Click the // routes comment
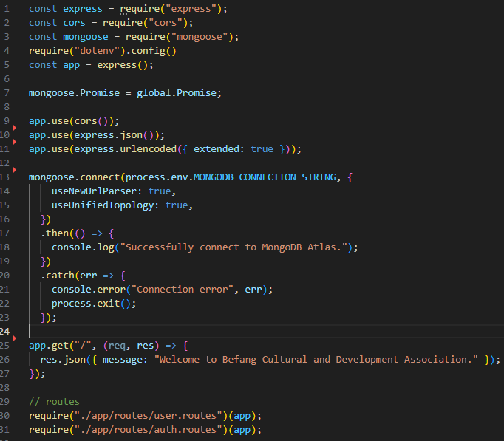This screenshot has width=504, height=441. 55,402
